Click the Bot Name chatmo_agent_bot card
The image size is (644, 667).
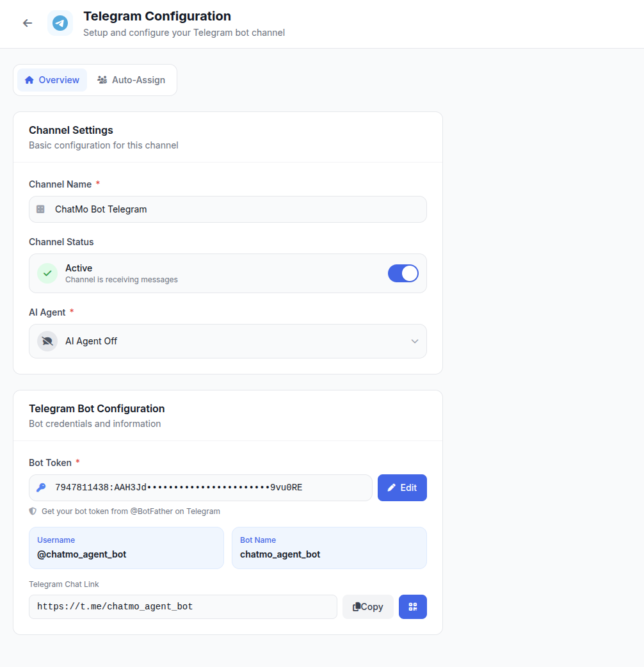pyautogui.click(x=329, y=548)
